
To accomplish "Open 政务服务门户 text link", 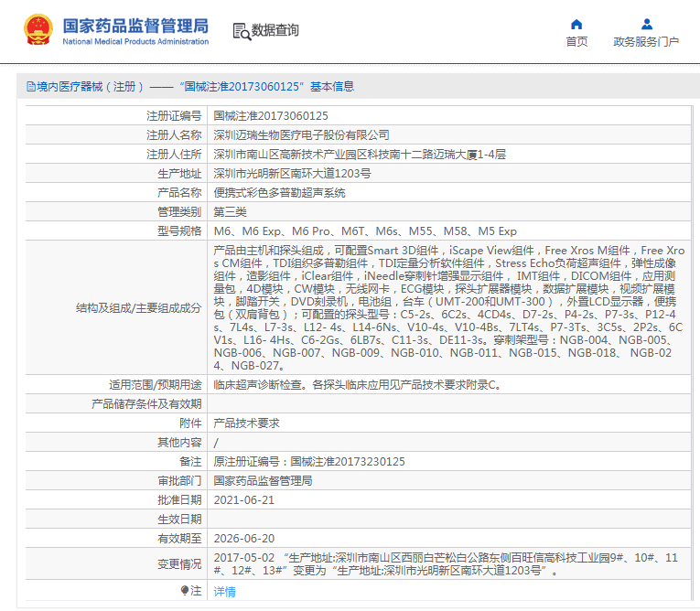I will point(646,42).
